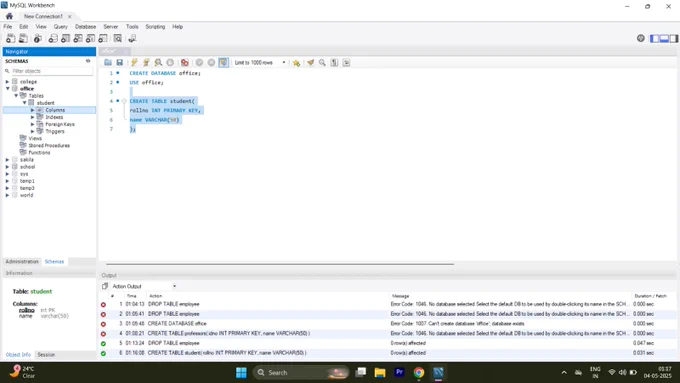Open the Scripting menu

click(155, 26)
